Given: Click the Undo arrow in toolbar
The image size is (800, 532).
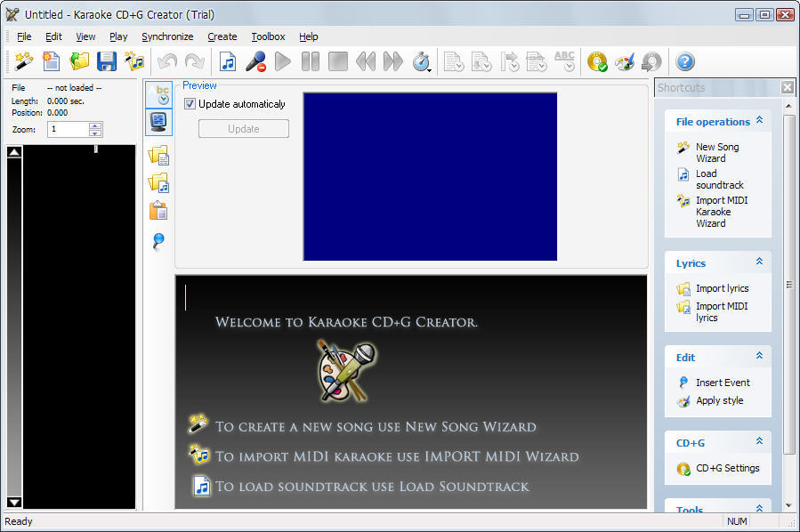Looking at the screenshot, I should 167,61.
